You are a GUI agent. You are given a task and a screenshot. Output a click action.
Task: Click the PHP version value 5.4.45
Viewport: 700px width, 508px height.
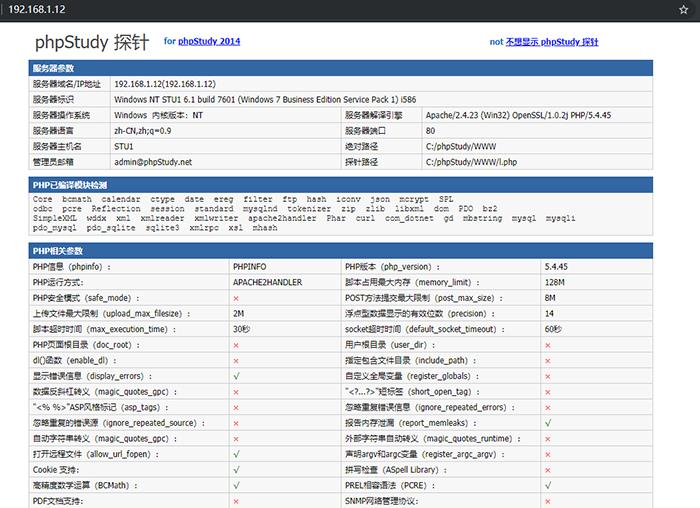point(556,266)
